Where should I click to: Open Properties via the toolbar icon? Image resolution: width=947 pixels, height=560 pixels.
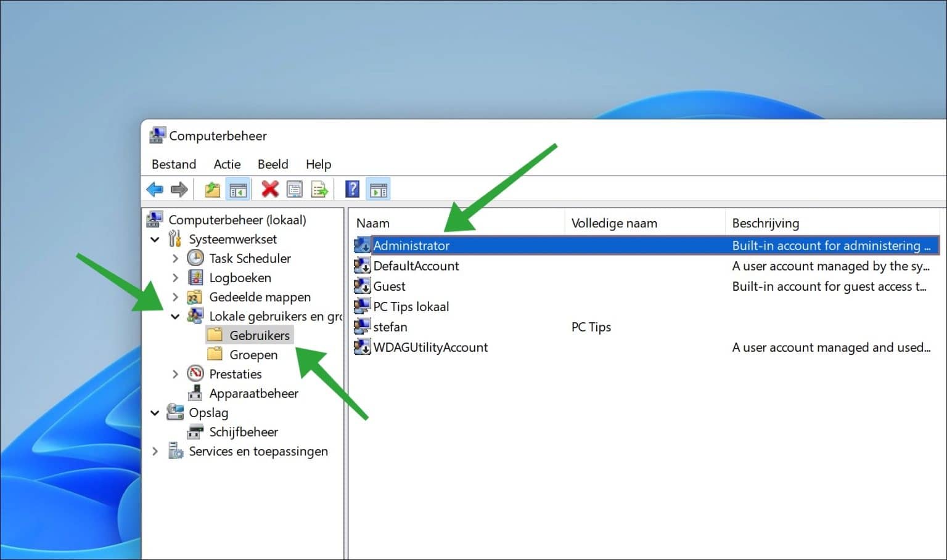pos(295,189)
